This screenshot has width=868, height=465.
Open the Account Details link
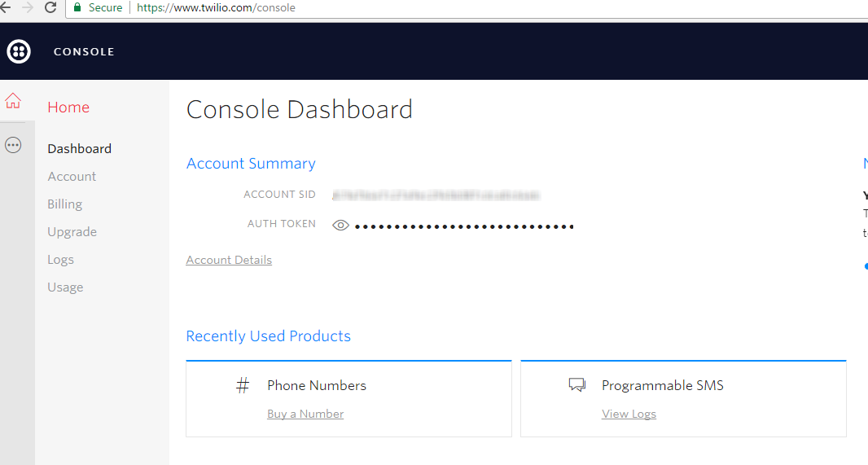tap(229, 260)
